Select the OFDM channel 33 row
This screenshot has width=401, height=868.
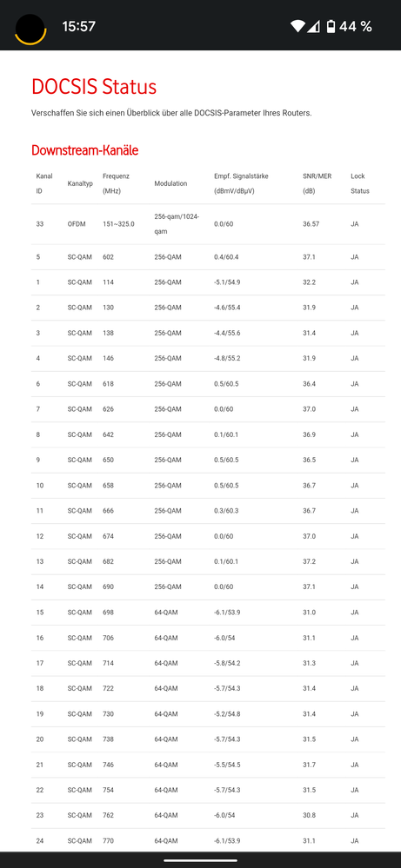tap(208, 224)
